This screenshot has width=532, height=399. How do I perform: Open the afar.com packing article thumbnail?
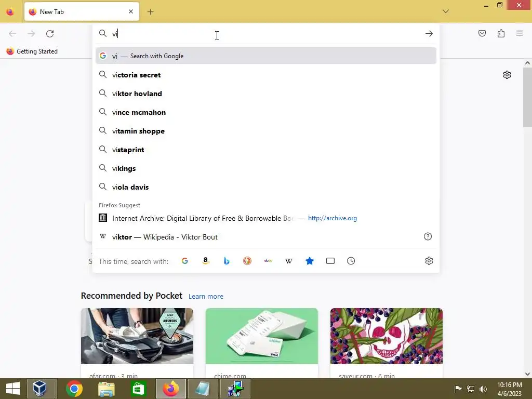137,336
